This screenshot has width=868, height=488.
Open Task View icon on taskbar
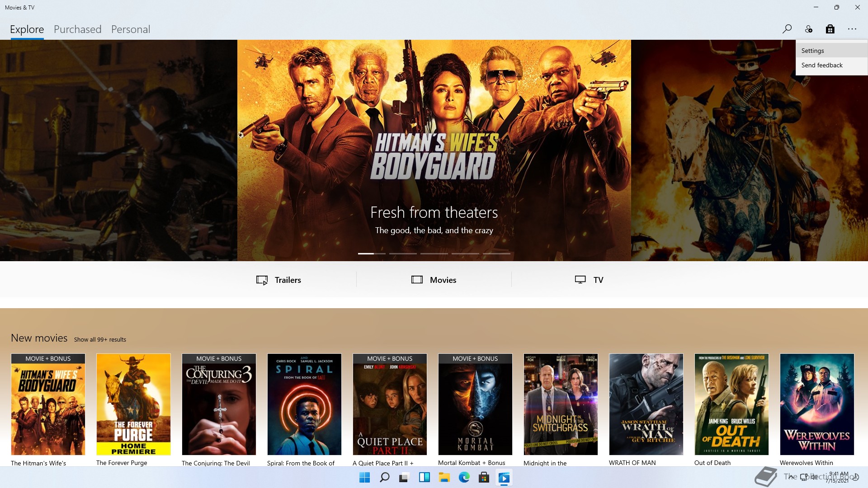pyautogui.click(x=404, y=478)
